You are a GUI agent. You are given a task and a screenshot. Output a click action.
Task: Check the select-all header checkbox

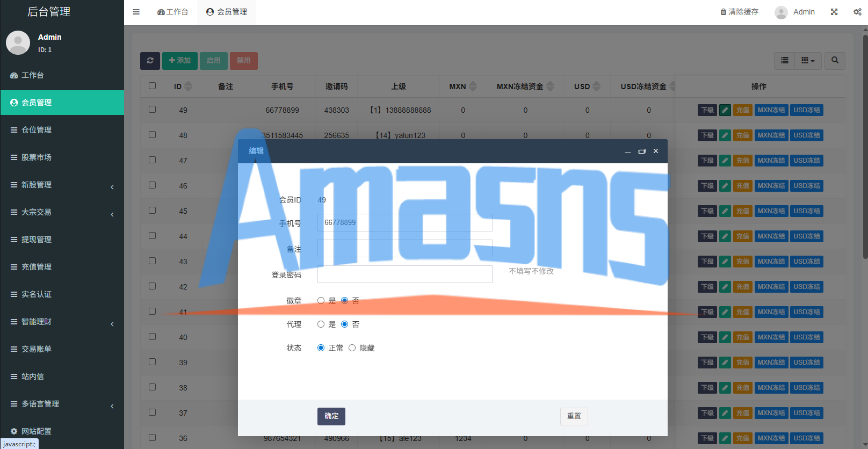152,86
